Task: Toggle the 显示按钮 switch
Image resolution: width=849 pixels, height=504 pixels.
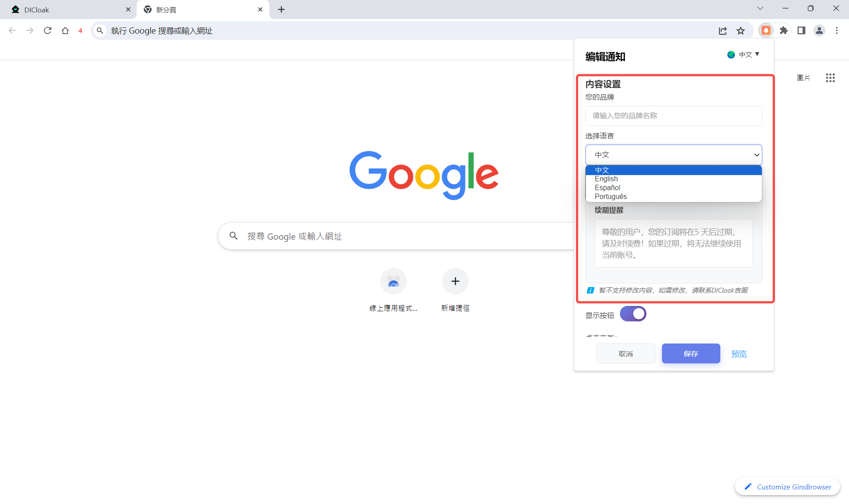Action: click(633, 314)
